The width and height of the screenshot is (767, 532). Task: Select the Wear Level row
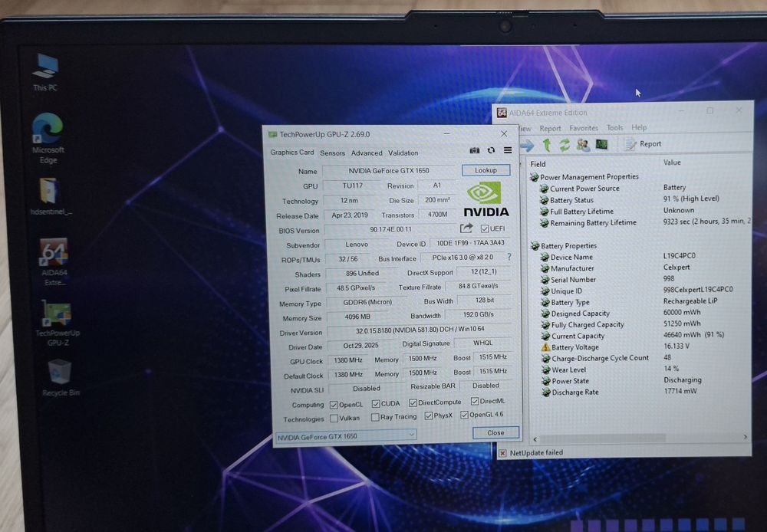610,369
